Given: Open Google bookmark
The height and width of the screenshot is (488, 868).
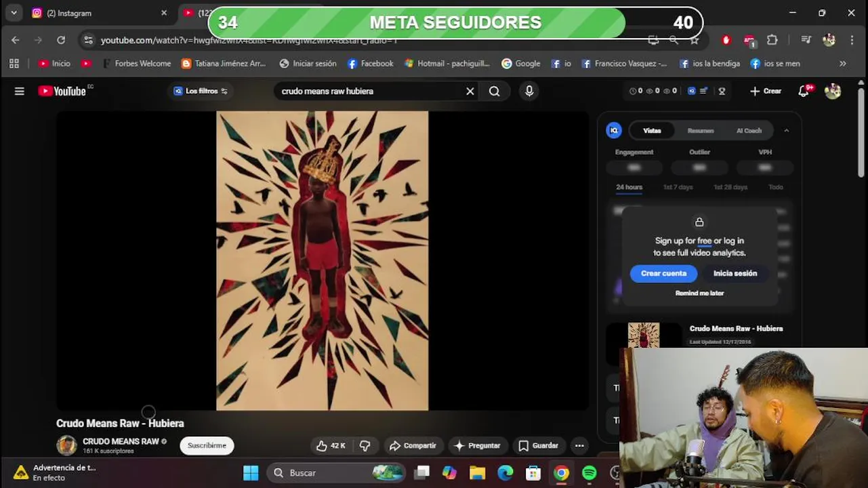Looking at the screenshot, I should (x=520, y=63).
